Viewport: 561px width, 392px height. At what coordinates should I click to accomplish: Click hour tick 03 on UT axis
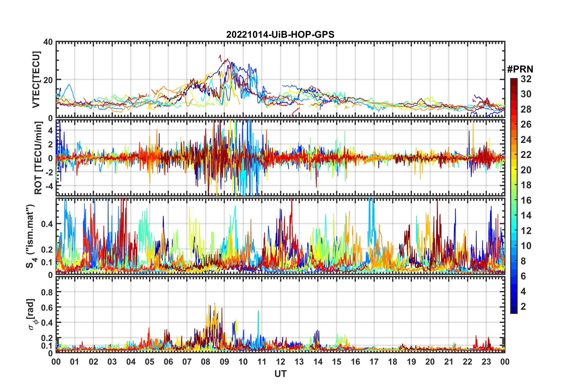pyautogui.click(x=112, y=362)
